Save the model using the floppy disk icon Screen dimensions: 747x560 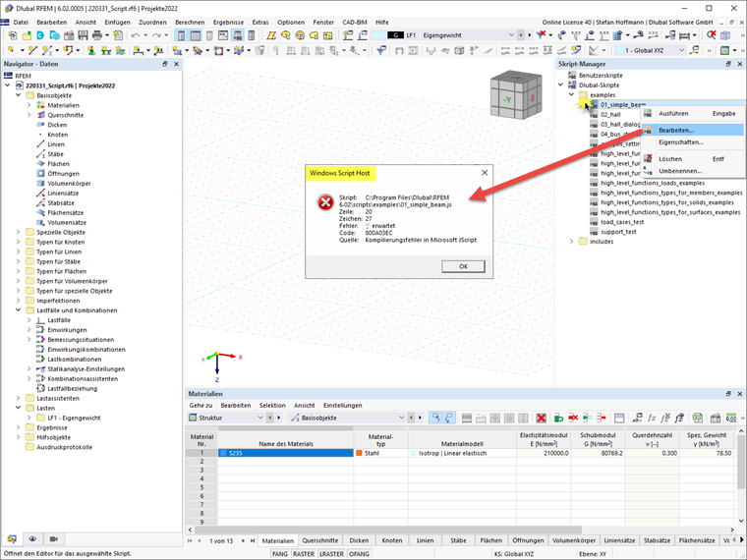(83, 35)
